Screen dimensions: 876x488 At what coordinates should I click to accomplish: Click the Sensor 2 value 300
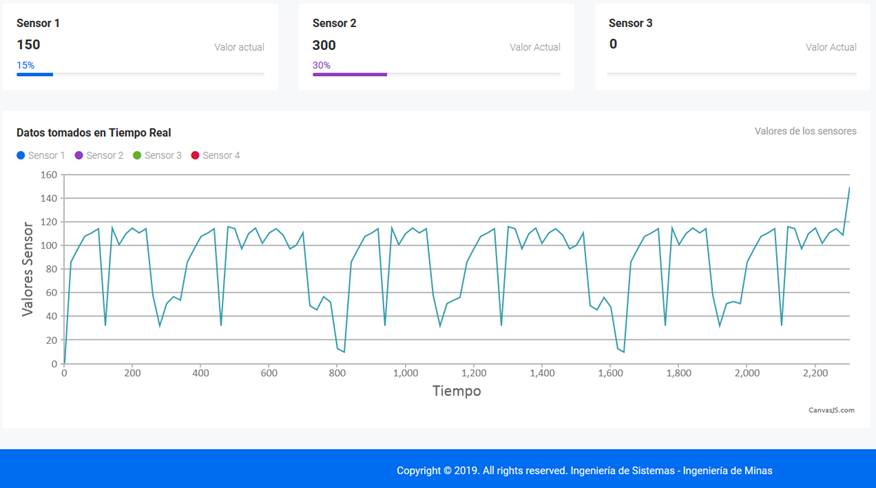pos(324,45)
